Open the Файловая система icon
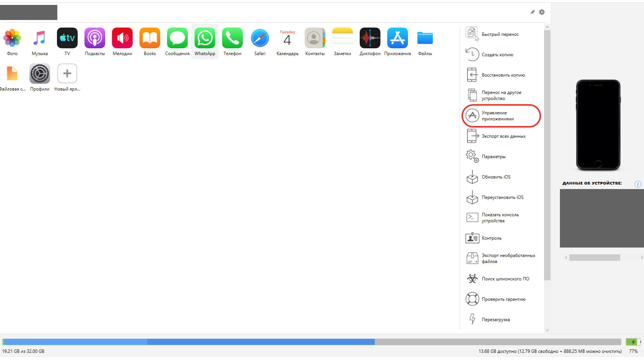The height and width of the screenshot is (360, 644). [x=12, y=74]
